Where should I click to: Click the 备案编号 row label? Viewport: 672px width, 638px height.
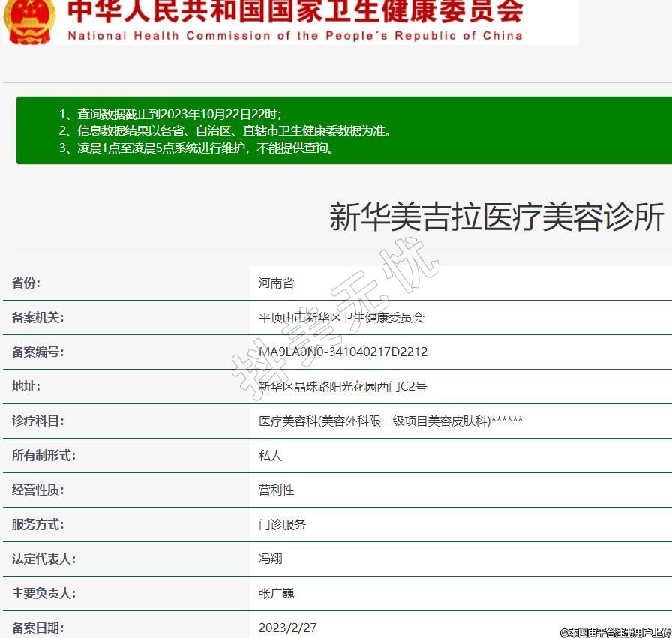(x=37, y=352)
